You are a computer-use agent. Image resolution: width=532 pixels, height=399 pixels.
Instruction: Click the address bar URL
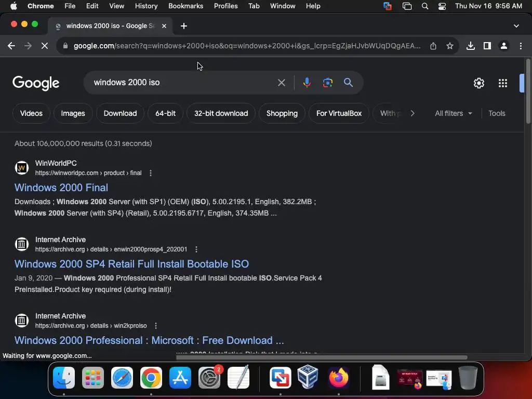tap(247, 46)
